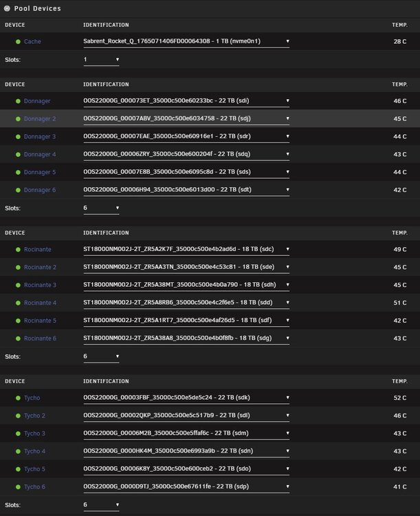Open Donnager 4 device details

click(x=40, y=154)
